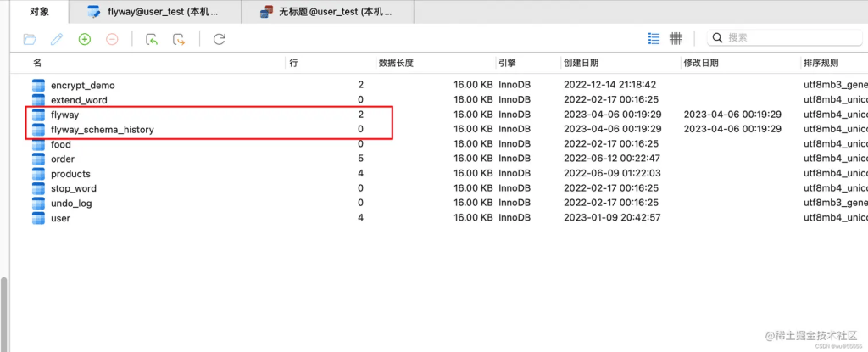Click the open table folder icon
This screenshot has width=868, height=352.
coord(30,39)
